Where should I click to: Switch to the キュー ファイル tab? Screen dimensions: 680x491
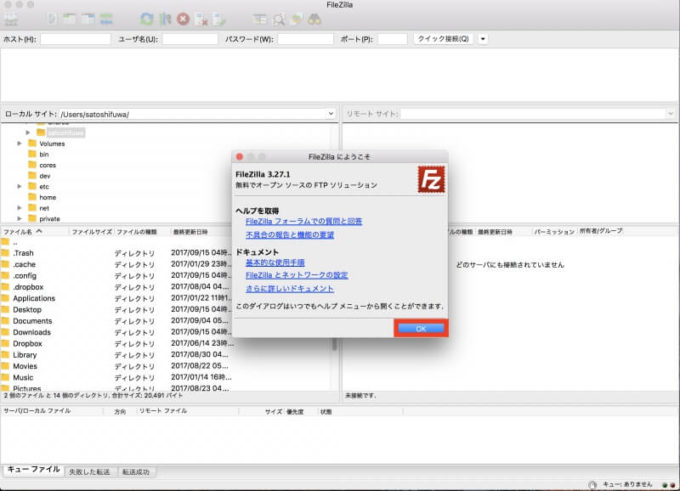33,470
